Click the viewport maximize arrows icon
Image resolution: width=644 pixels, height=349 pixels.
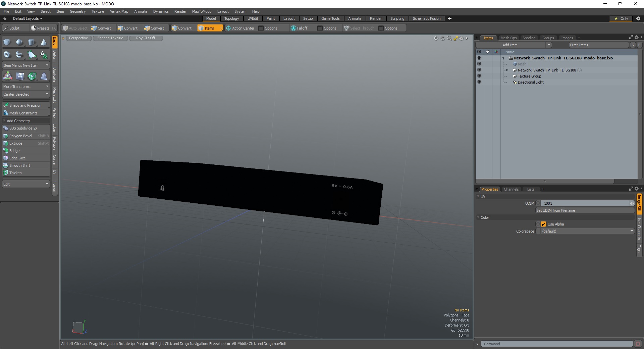455,38
